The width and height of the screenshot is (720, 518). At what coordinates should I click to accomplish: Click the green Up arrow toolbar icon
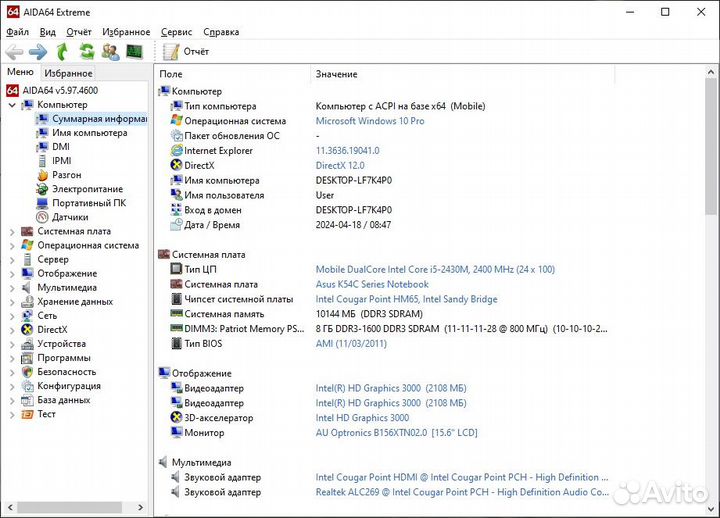63,51
